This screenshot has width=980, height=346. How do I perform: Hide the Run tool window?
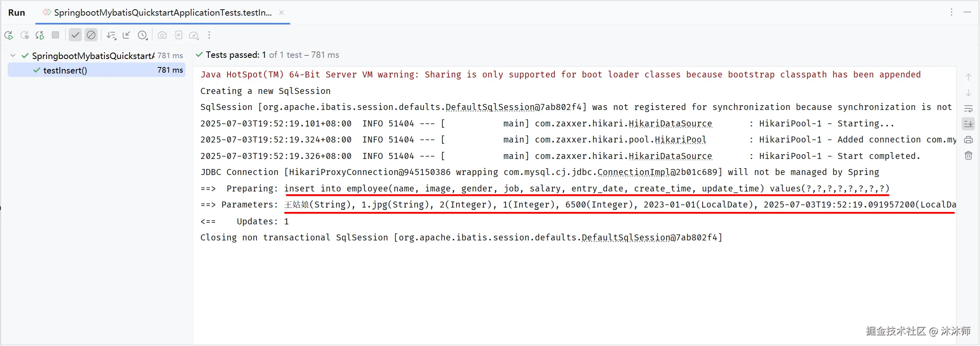pos(967,12)
